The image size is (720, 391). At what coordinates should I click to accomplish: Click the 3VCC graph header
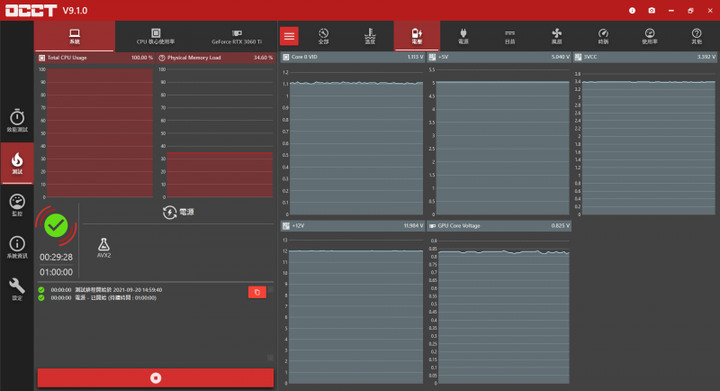(x=645, y=57)
